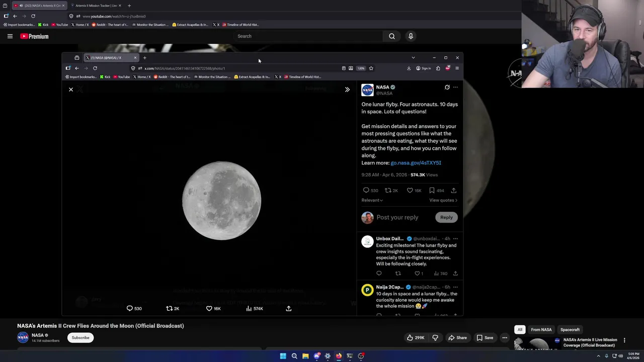This screenshot has width=644, height=362.
Task: Reload the X page in the front browser
Action: click(95, 68)
